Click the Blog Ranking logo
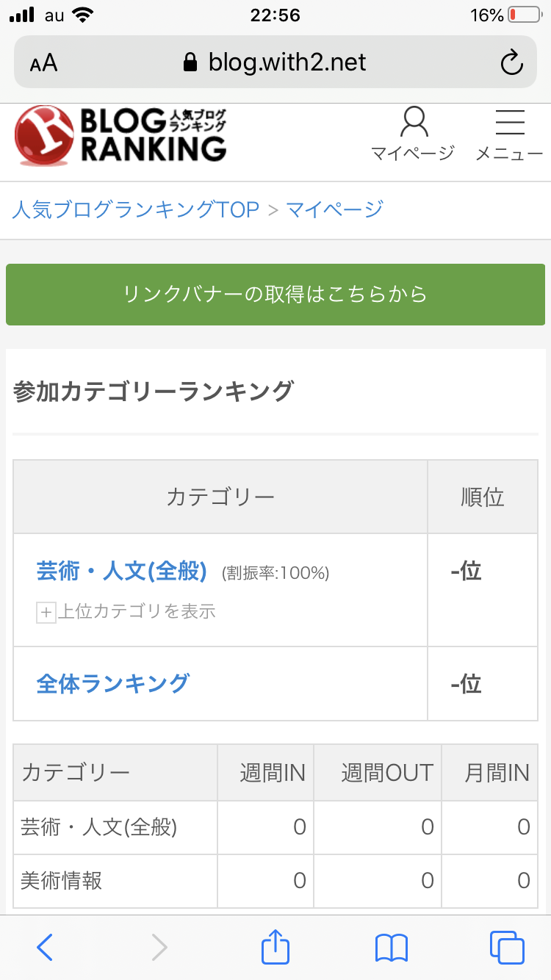Image resolution: width=551 pixels, height=980 pixels. (121, 134)
